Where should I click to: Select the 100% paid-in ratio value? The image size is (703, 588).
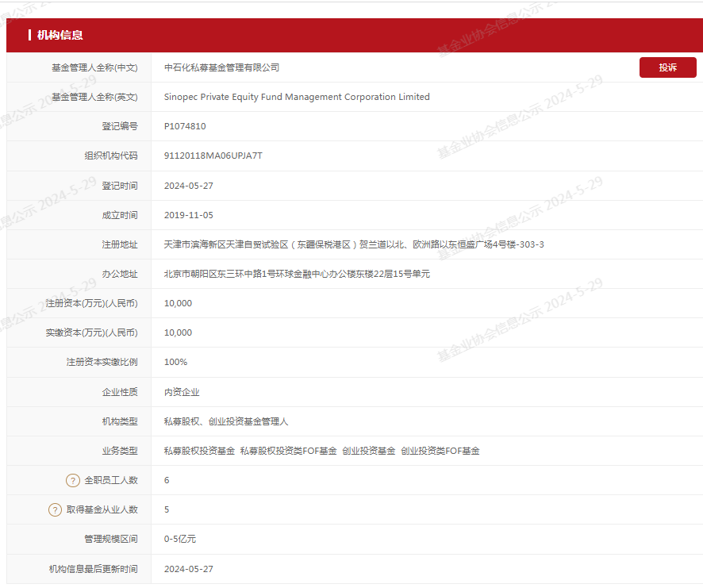coord(176,362)
